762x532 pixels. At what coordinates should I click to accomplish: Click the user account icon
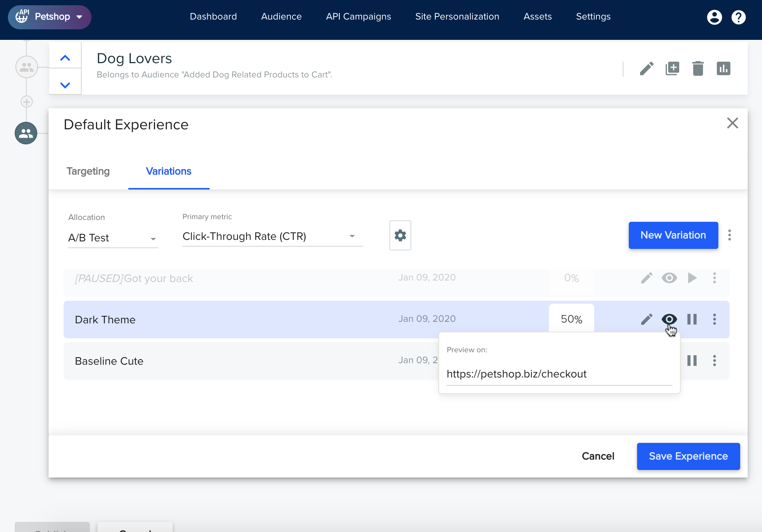pyautogui.click(x=714, y=17)
